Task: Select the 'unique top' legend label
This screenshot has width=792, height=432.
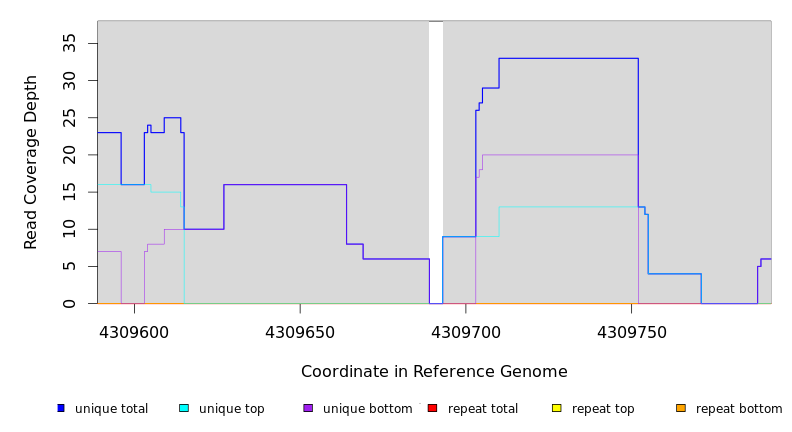Action: click(231, 409)
